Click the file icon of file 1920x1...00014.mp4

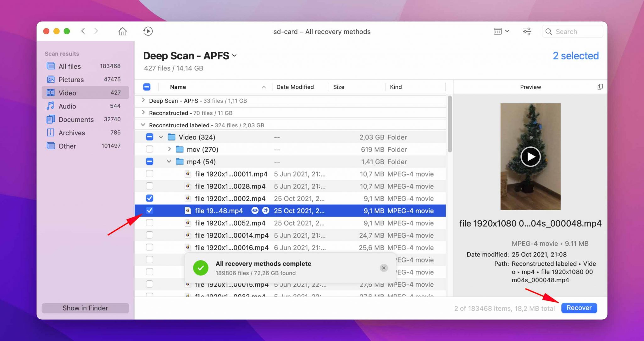pyautogui.click(x=188, y=235)
